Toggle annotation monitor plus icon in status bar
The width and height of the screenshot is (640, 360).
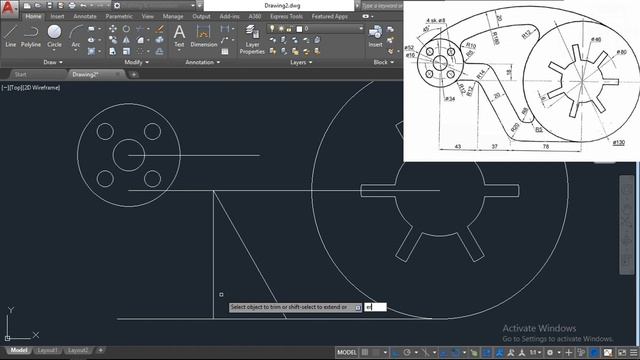569,352
